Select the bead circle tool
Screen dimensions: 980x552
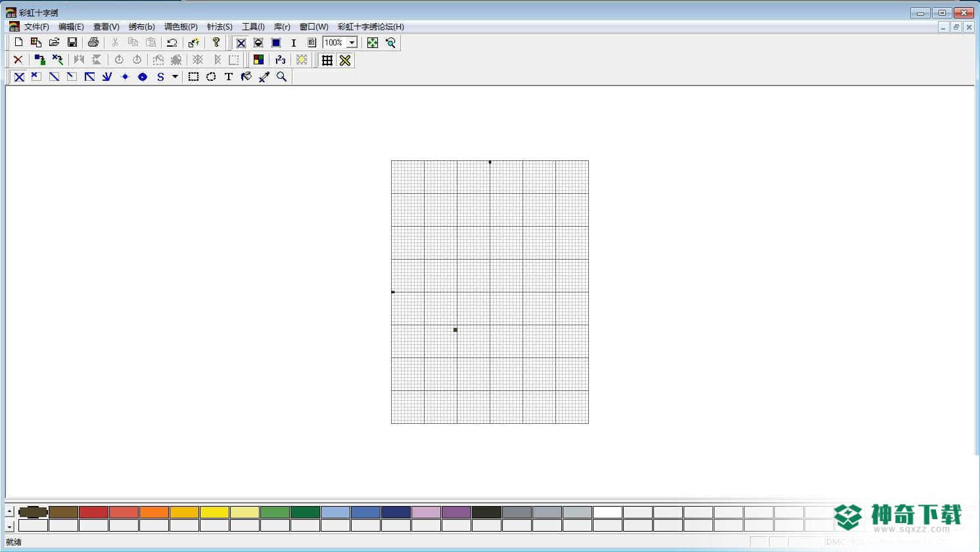143,77
